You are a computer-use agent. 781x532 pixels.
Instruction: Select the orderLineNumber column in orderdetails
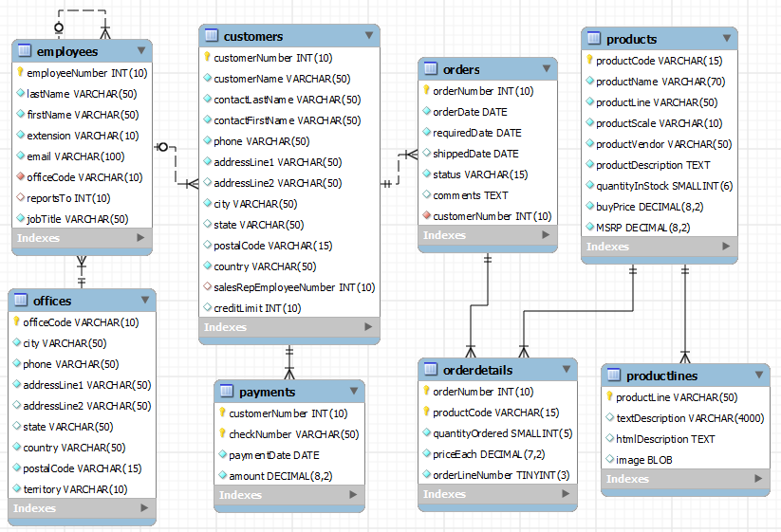[501, 475]
